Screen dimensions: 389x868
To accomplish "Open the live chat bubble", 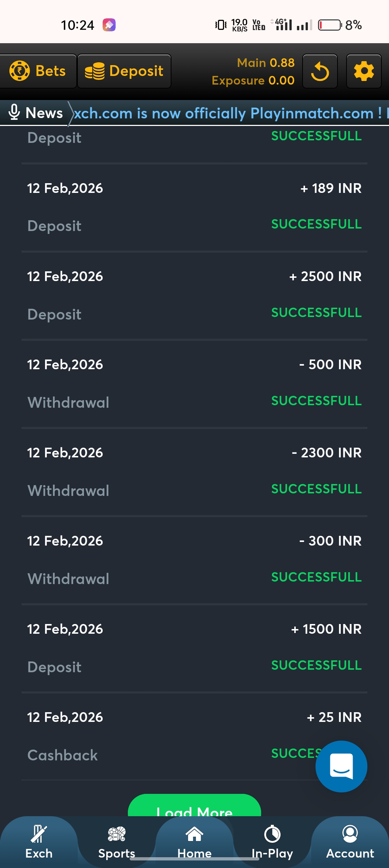I will 341,766.
